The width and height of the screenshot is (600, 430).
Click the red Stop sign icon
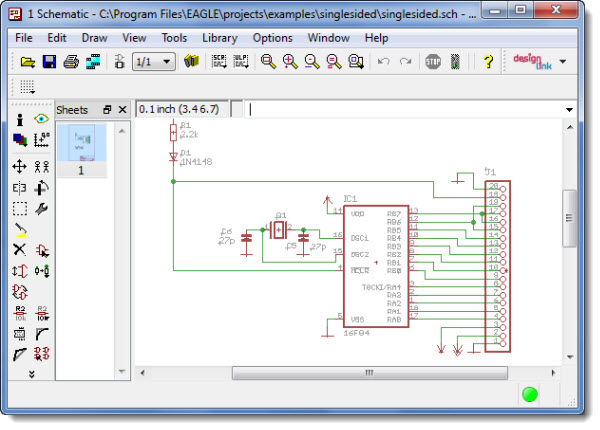point(433,62)
